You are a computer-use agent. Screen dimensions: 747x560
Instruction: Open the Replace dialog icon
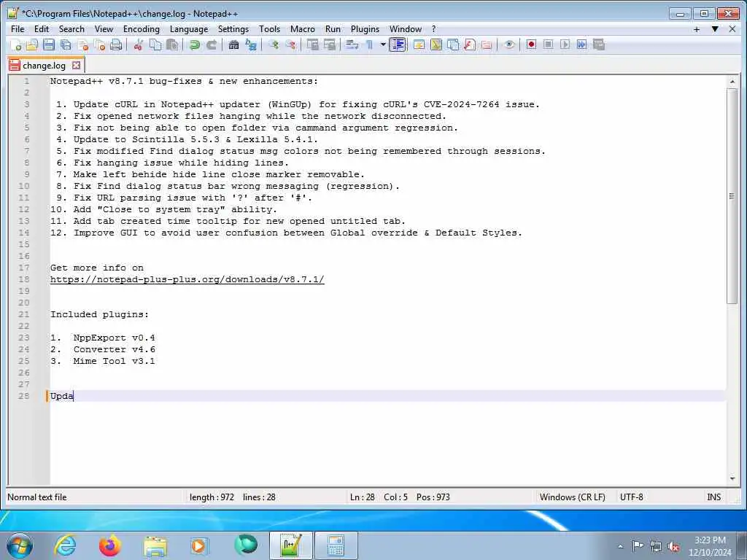click(x=251, y=44)
